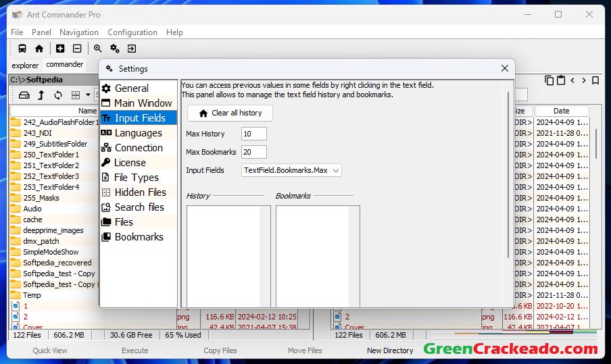This screenshot has height=364, width=611.
Task: Click the Max History input field
Action: (254, 134)
